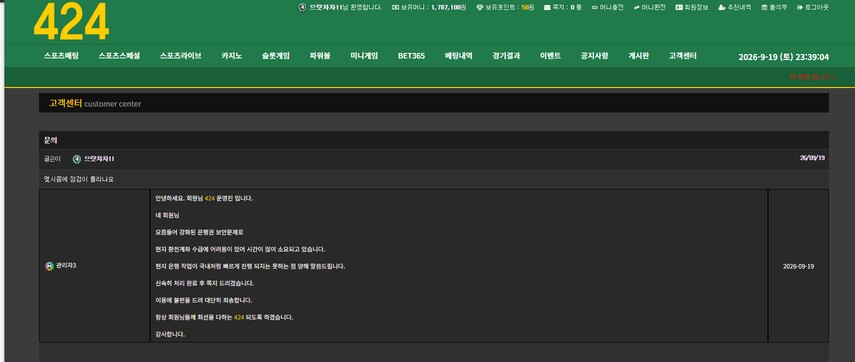The height and width of the screenshot is (362, 855).
Task: Open 회원정보 member info
Action: pos(692,8)
